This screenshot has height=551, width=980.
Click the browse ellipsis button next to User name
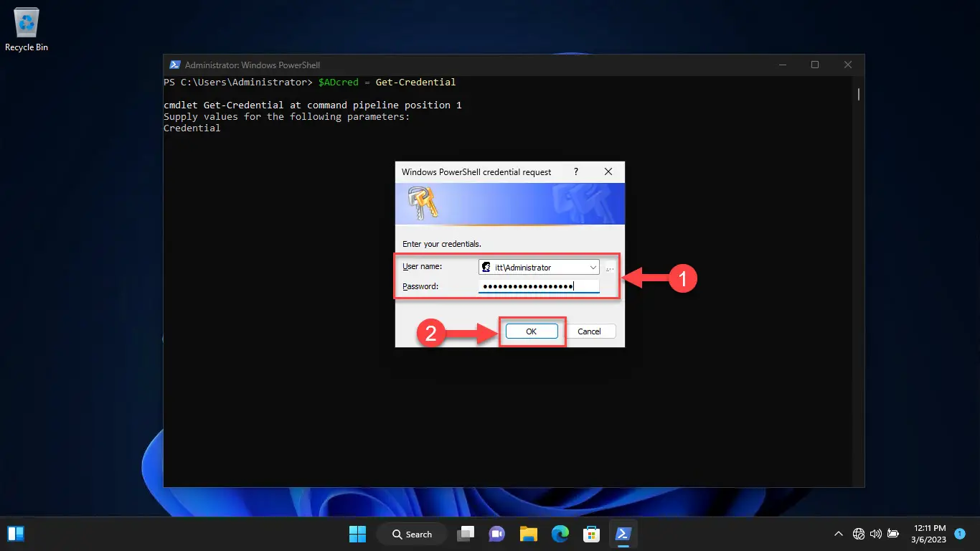point(610,268)
